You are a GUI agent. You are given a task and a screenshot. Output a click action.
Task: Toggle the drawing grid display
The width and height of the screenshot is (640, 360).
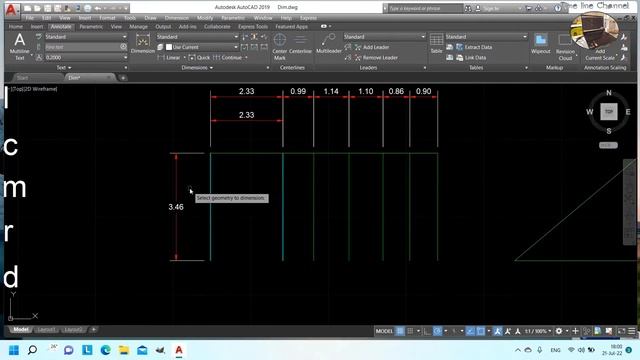(400, 331)
